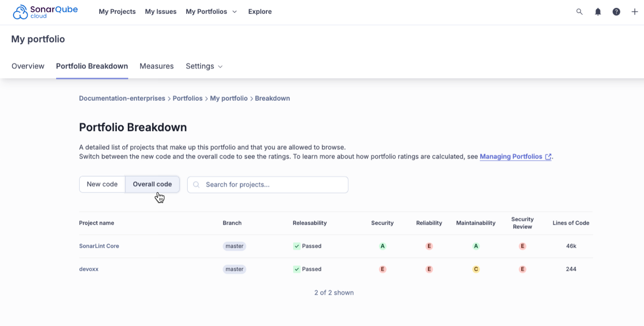Viewport: 644px width, 326px height.
Task: Click the external link icon after Managing Portfolios
Action: point(548,157)
